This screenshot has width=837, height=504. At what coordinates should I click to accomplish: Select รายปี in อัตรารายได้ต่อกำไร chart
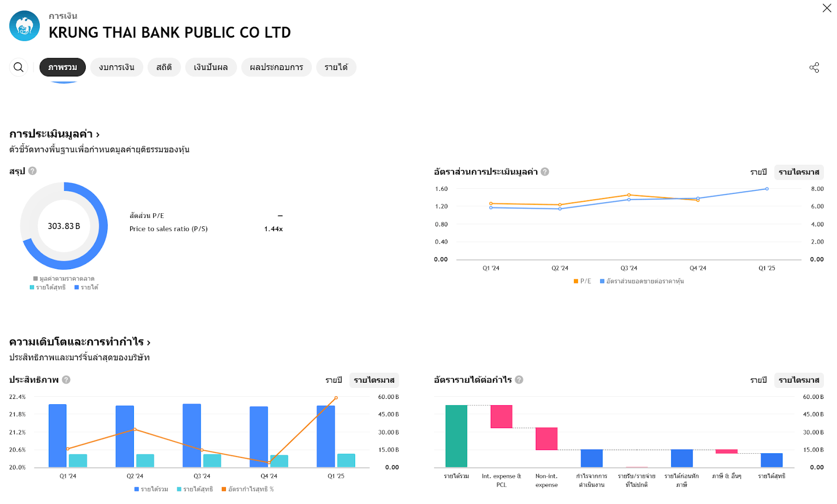pos(758,380)
